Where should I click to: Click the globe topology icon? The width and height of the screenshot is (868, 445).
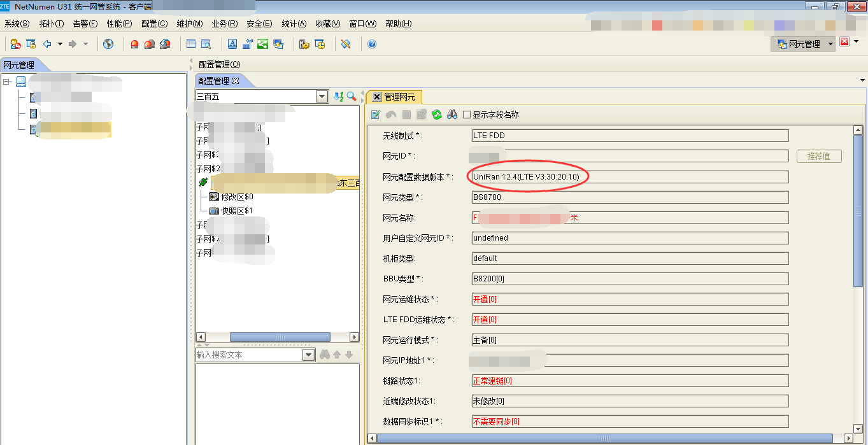pos(108,44)
